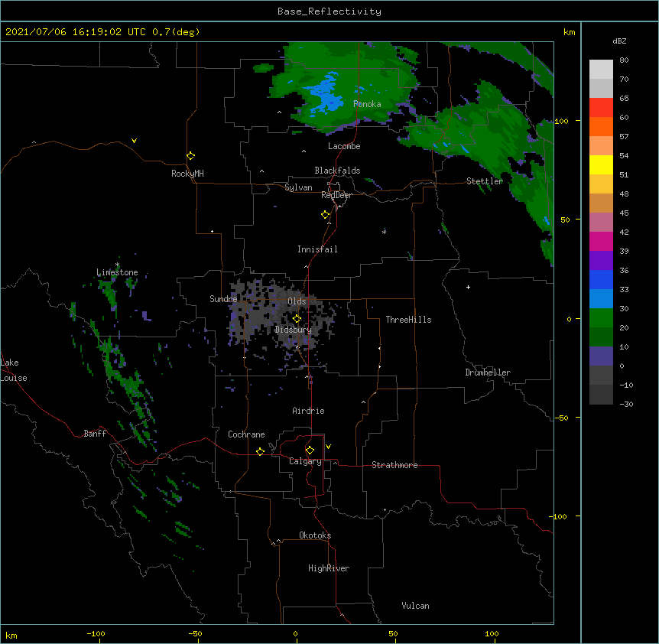Select the Okotoks label
The image size is (659, 644).
(x=315, y=535)
